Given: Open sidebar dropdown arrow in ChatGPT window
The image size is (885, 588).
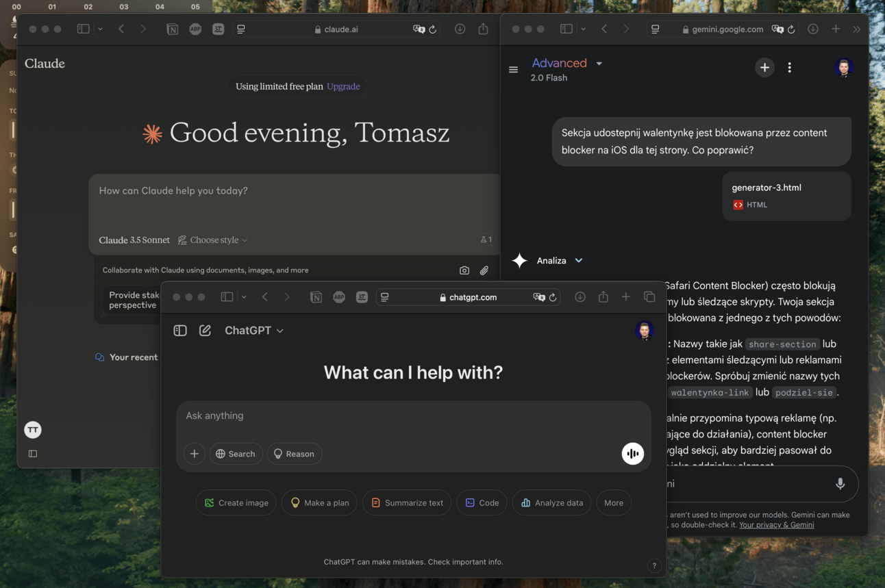Looking at the screenshot, I should (244, 297).
